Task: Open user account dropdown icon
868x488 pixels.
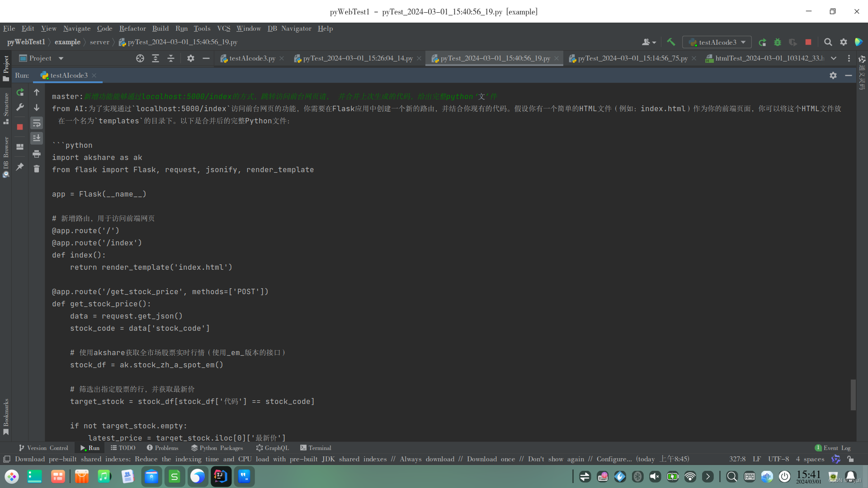Action: tap(649, 42)
